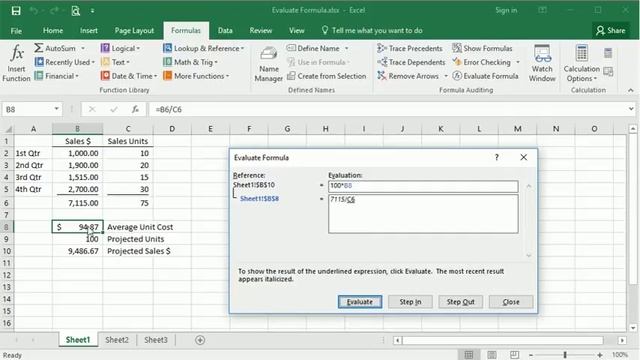Open the Review tab
Screen dimensions: 640x360
(261, 31)
